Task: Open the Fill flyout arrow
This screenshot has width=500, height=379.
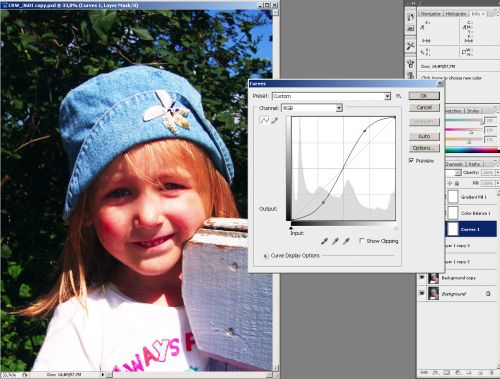Action: click(498, 183)
